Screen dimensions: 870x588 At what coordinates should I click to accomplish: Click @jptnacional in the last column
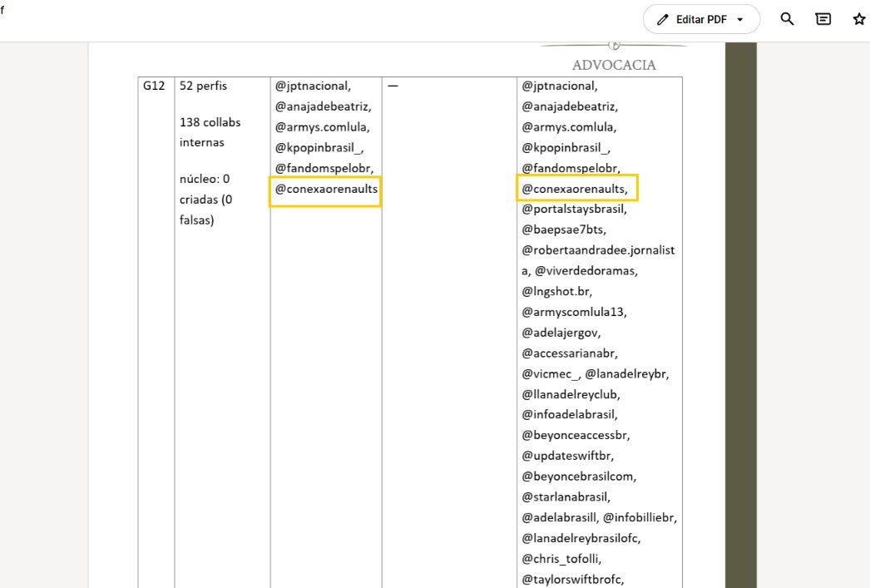coord(559,86)
